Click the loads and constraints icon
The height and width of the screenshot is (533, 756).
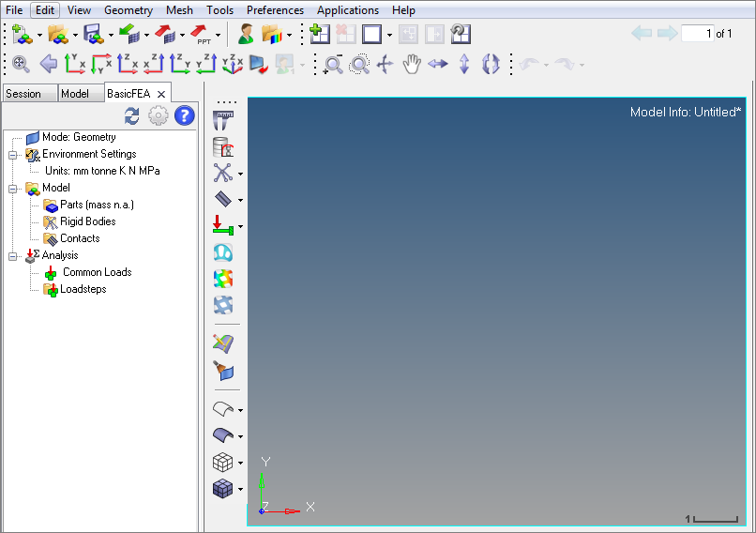click(x=222, y=225)
